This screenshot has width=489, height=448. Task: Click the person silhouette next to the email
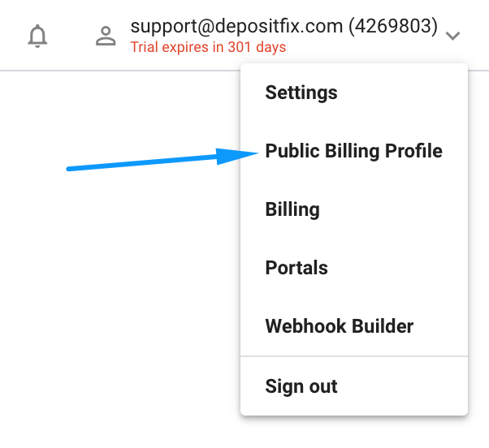(x=106, y=36)
